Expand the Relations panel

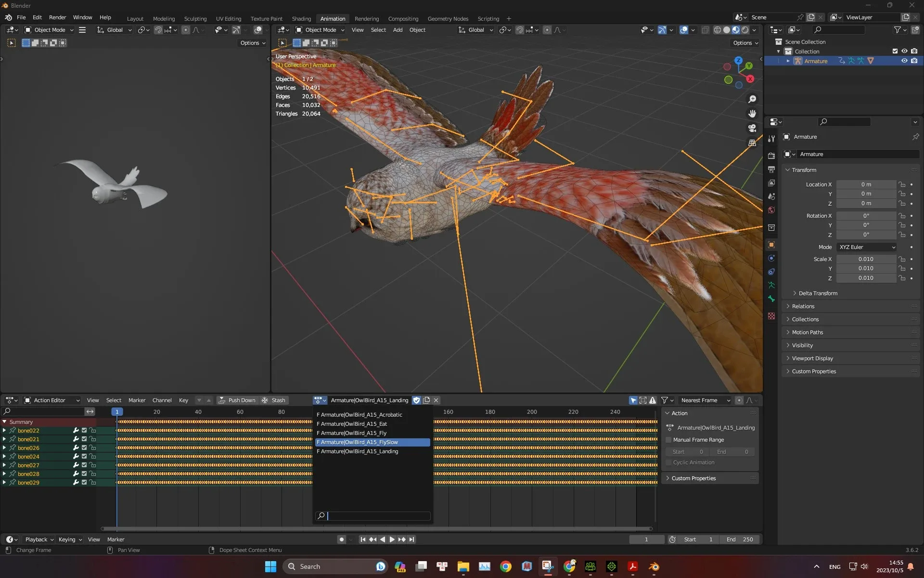(851, 306)
